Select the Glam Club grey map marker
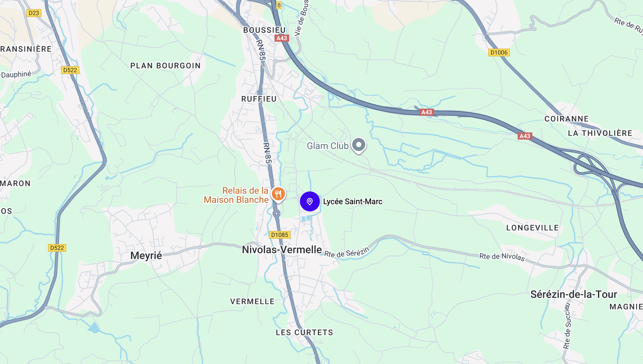This screenshot has width=643, height=364. pyautogui.click(x=359, y=145)
